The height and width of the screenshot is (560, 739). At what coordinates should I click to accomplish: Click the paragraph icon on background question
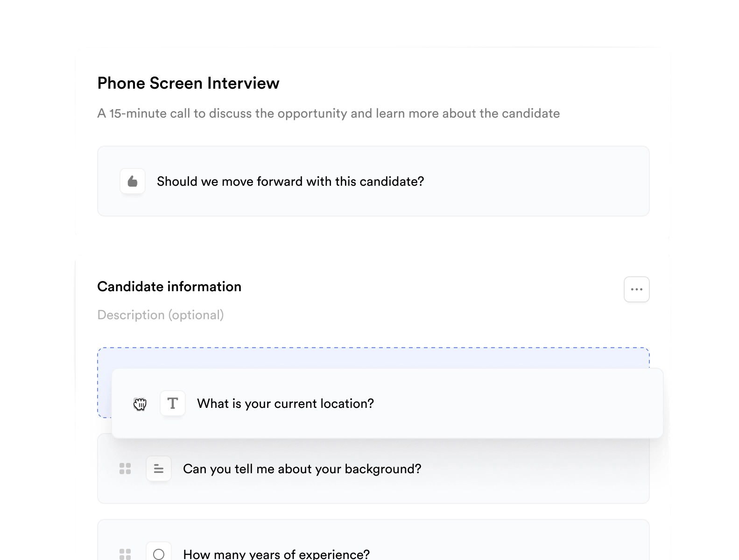159,469
